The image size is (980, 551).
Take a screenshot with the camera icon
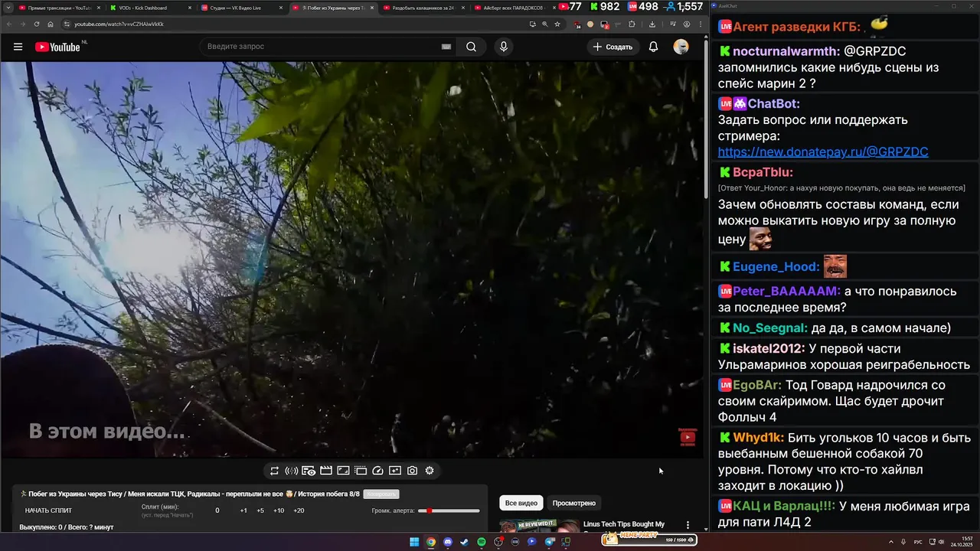[x=412, y=471]
